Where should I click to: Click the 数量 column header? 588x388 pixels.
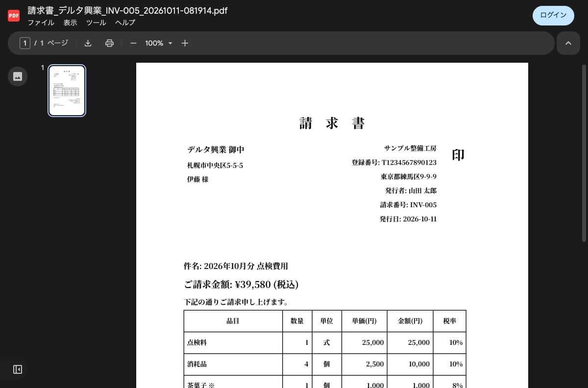(297, 321)
